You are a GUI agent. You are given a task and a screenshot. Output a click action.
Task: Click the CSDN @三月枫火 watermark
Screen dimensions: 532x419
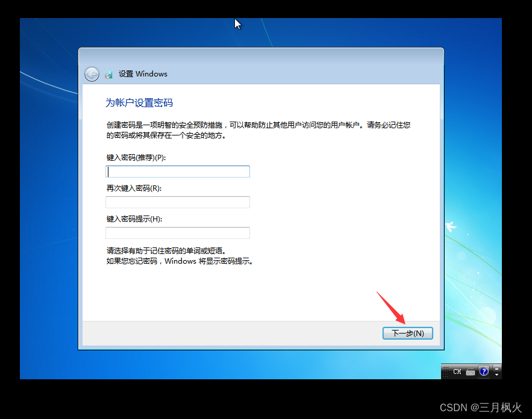coord(480,407)
